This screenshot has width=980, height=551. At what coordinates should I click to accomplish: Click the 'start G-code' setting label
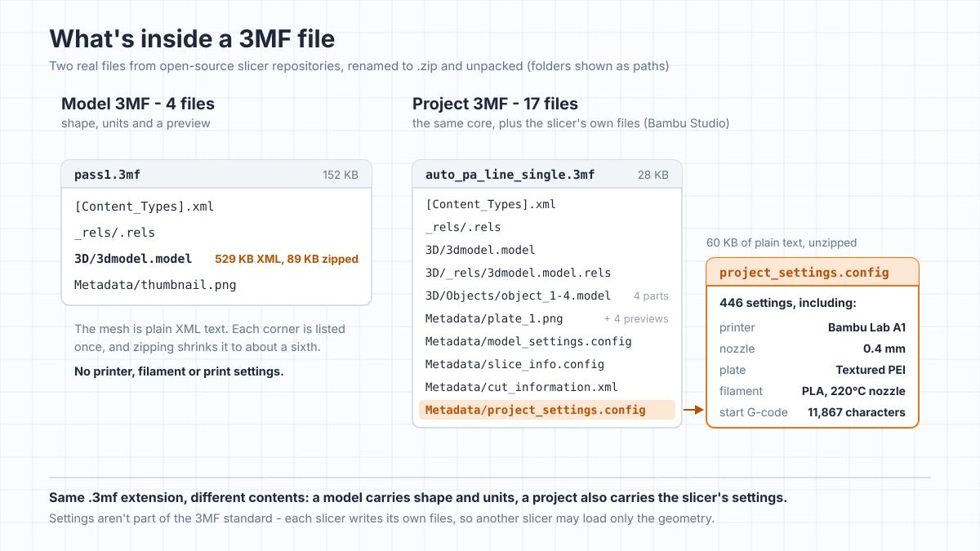tap(754, 412)
